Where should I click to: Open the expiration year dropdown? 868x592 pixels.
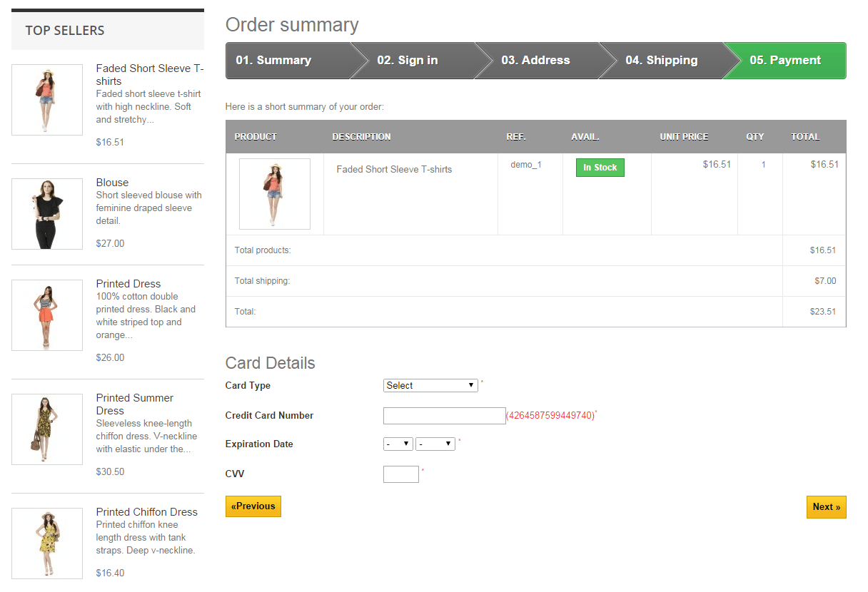point(435,443)
